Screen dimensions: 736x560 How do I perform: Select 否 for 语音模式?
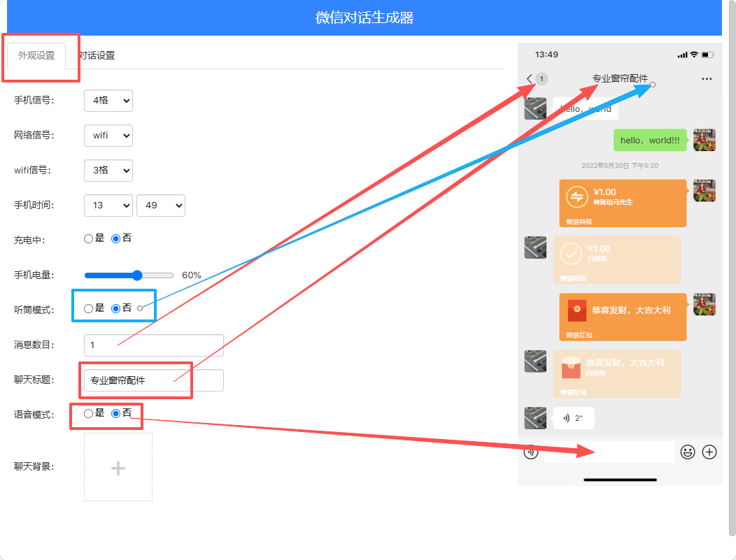(115, 413)
